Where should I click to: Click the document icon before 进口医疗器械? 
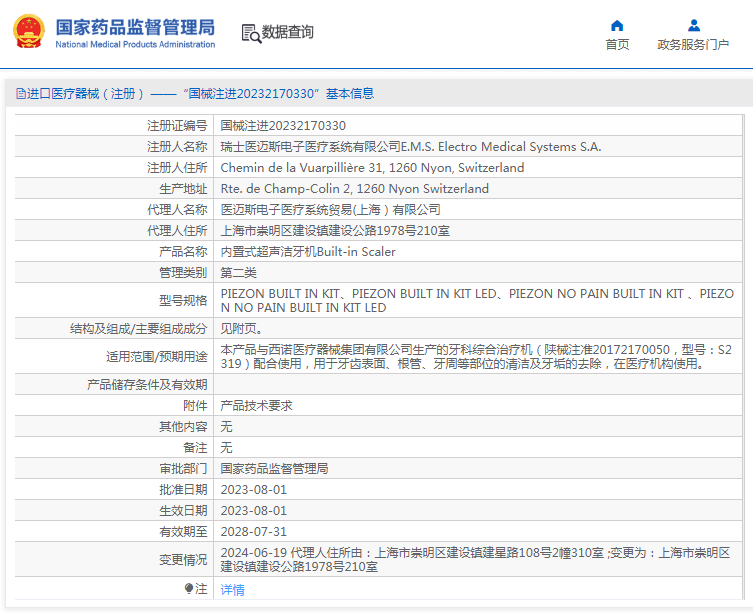tap(21, 93)
